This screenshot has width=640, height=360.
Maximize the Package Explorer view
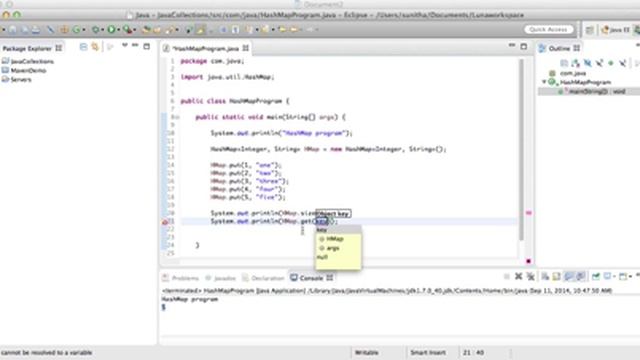[147, 47]
